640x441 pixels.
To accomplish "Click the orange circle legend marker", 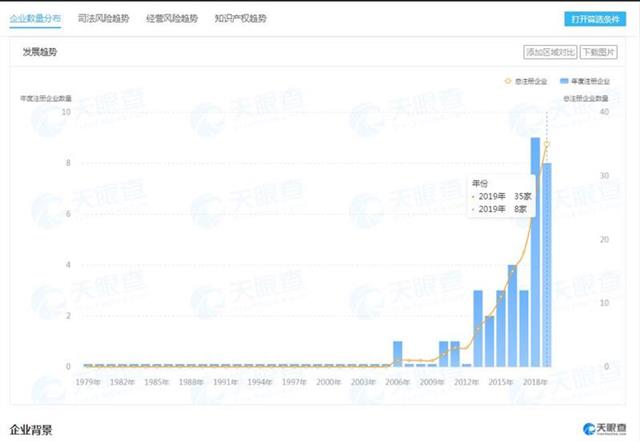I will coord(508,80).
